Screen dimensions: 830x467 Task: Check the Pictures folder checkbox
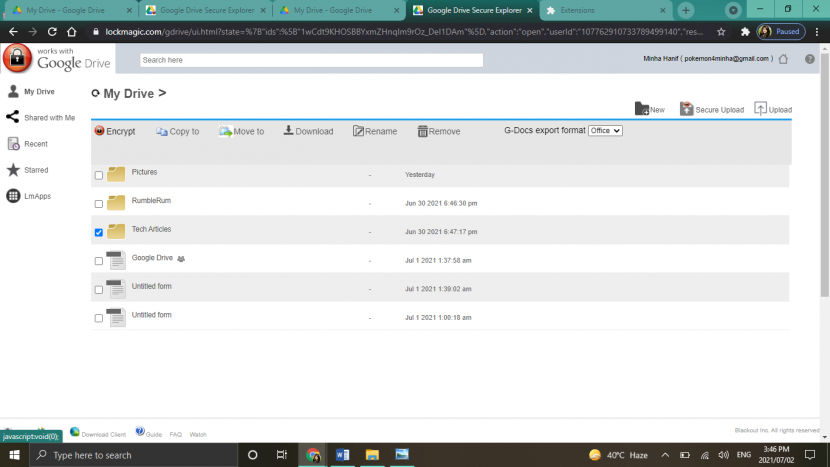pos(98,175)
